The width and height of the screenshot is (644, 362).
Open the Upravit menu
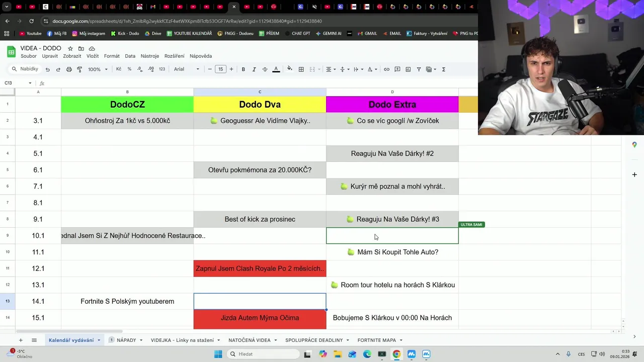(x=50, y=56)
